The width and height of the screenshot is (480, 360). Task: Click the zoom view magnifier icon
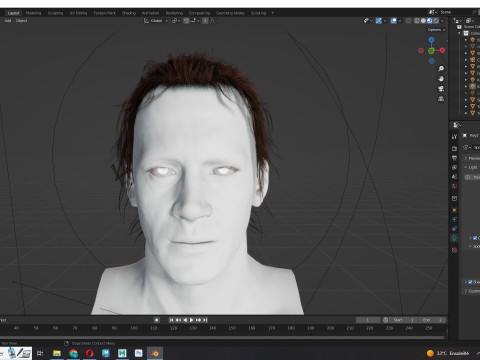pyautogui.click(x=441, y=69)
